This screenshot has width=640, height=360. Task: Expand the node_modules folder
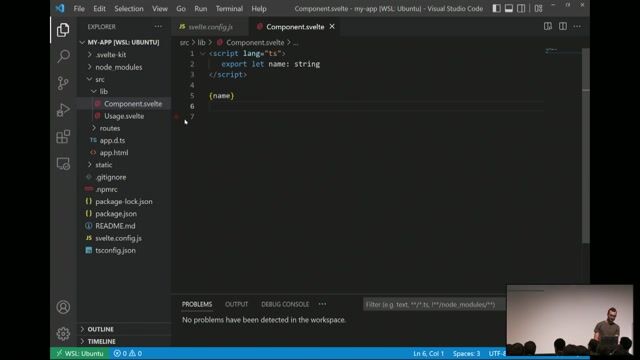pyautogui.click(x=124, y=67)
